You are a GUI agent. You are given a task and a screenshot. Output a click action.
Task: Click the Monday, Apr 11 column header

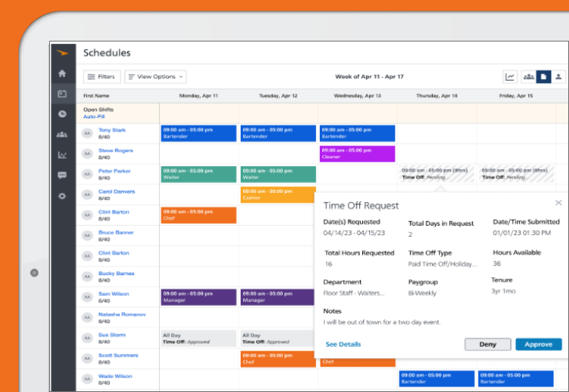pos(198,96)
